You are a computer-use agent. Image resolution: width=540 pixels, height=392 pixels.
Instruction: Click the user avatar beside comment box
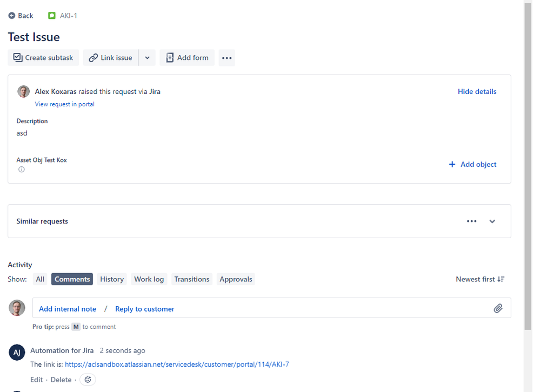click(17, 308)
